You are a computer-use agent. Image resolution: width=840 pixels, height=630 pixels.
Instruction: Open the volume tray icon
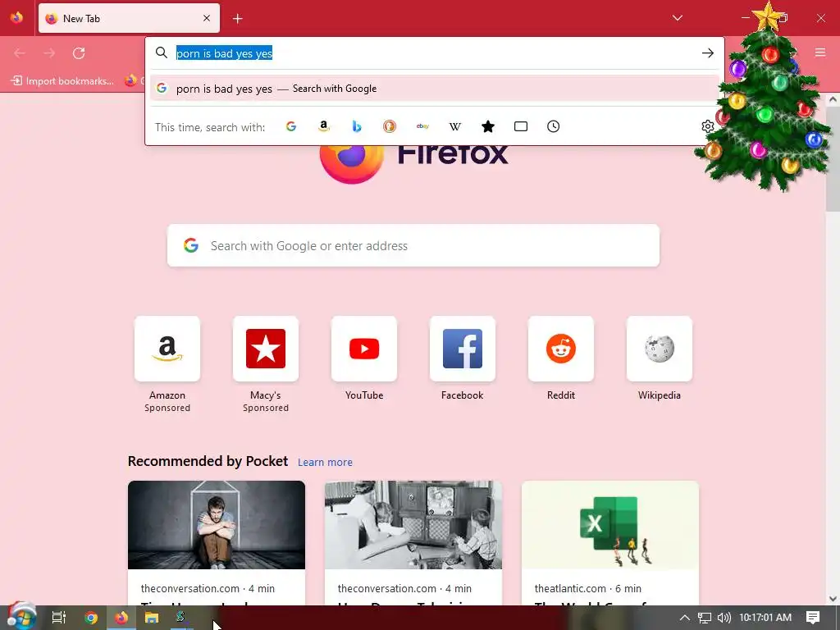[x=724, y=618]
